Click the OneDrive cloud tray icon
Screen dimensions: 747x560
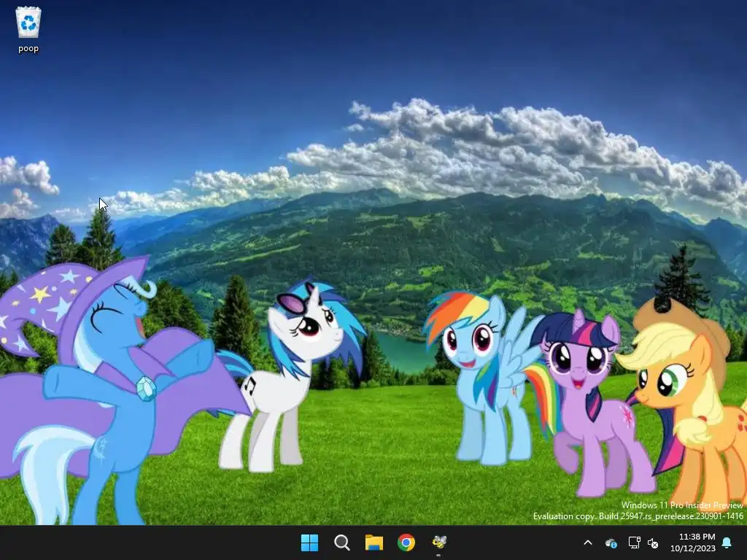611,542
